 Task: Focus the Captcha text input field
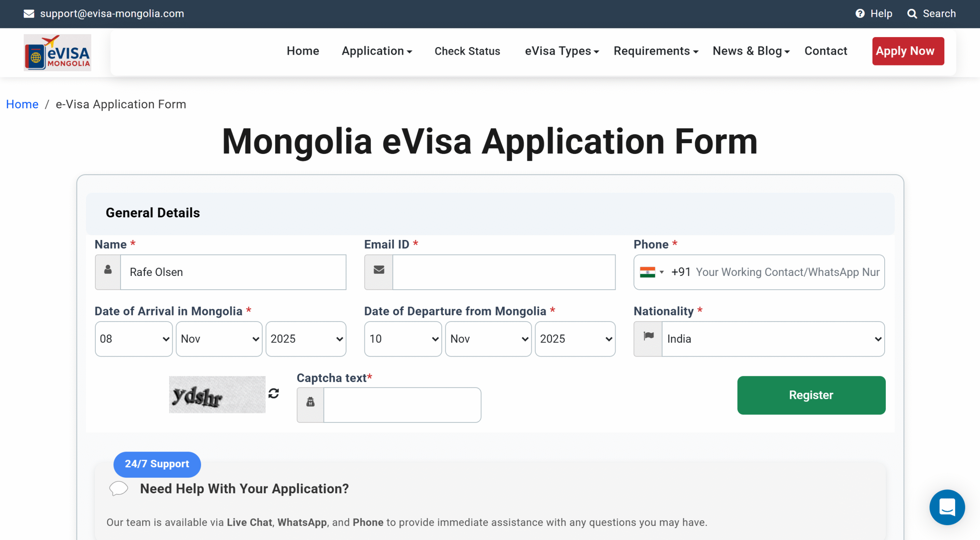coord(402,405)
